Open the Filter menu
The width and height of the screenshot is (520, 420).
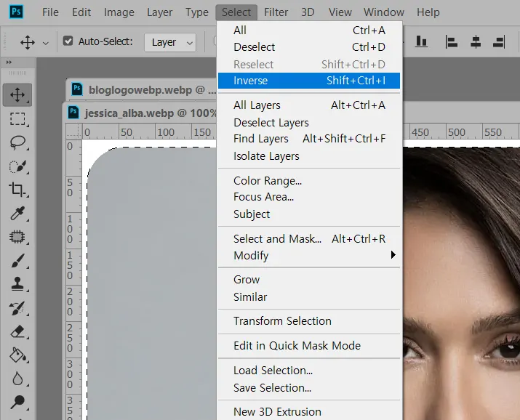(x=276, y=12)
